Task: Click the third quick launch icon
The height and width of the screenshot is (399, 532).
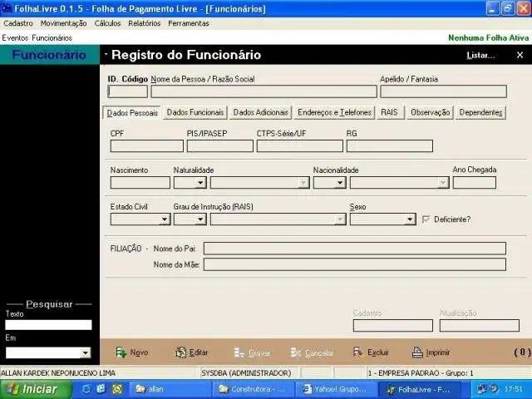Action: click(x=117, y=389)
